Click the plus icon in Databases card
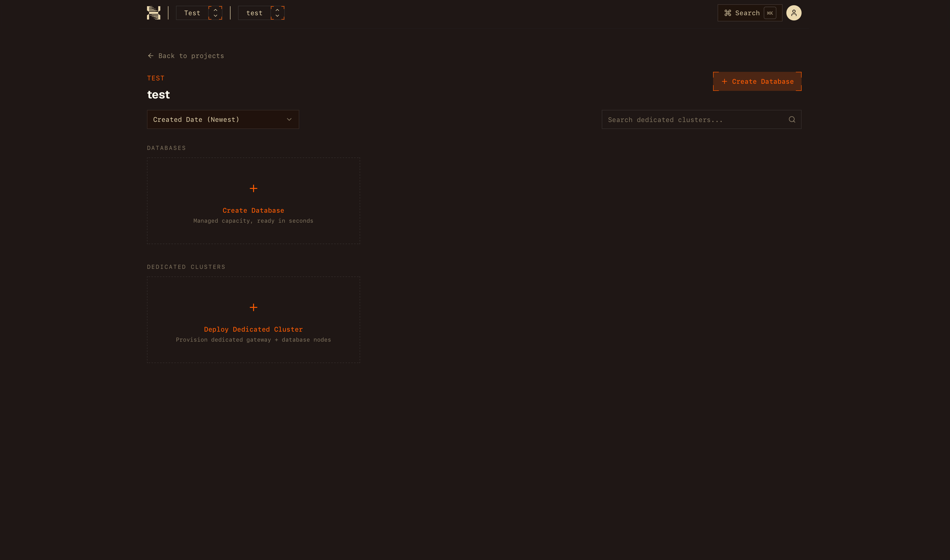 254,188
